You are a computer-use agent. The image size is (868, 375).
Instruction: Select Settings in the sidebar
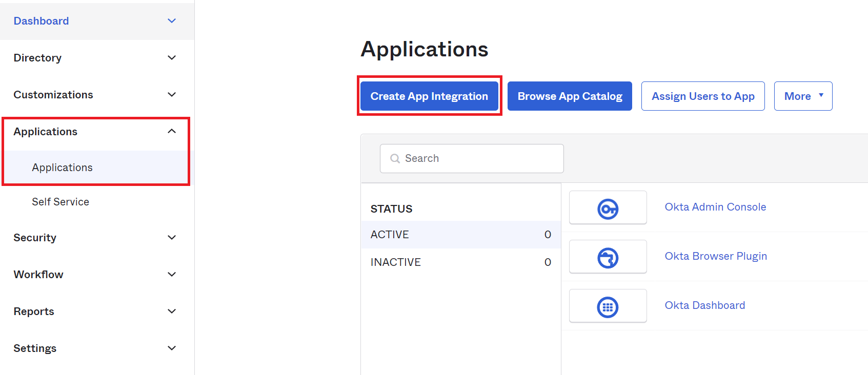point(35,348)
